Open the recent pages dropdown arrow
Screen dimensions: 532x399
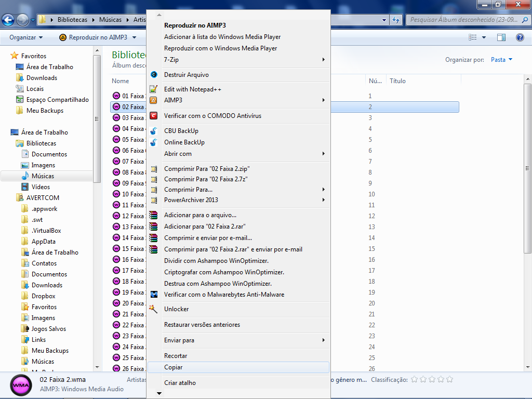tap(33, 20)
